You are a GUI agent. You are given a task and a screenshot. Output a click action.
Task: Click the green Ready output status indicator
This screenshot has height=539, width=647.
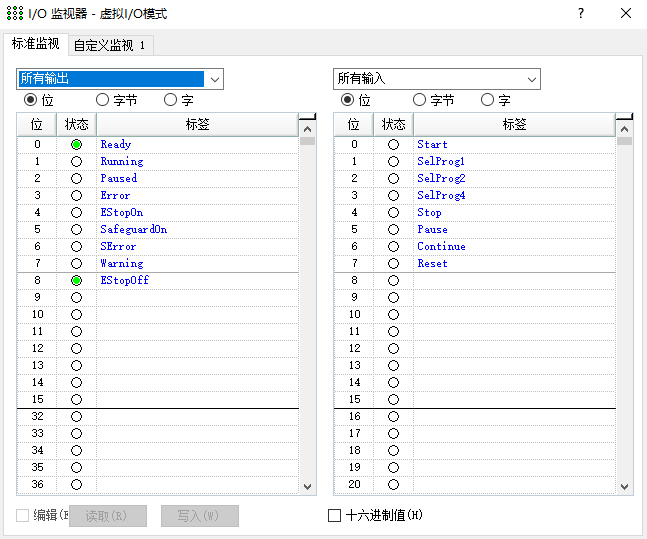76,145
